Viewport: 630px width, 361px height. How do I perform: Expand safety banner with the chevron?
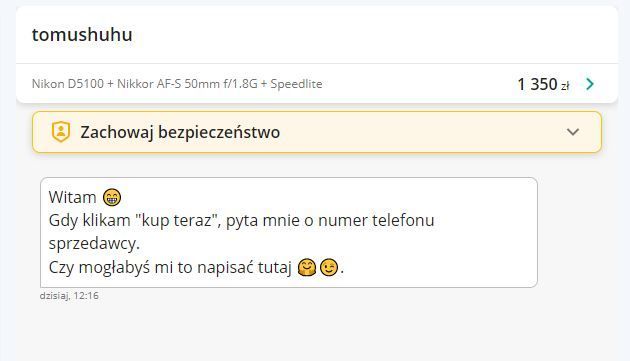tap(573, 132)
